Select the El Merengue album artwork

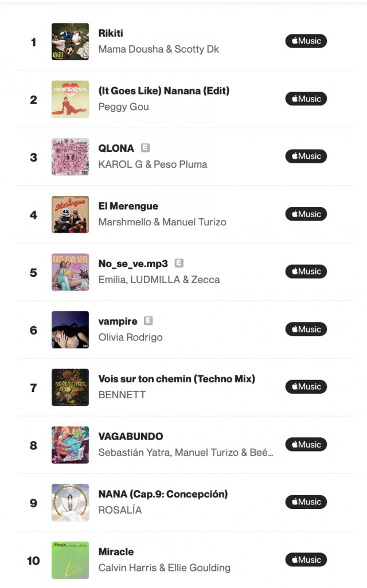[x=70, y=214]
